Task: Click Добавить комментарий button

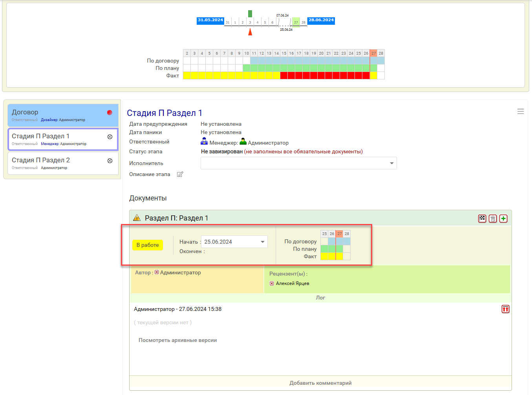Action: click(x=320, y=383)
